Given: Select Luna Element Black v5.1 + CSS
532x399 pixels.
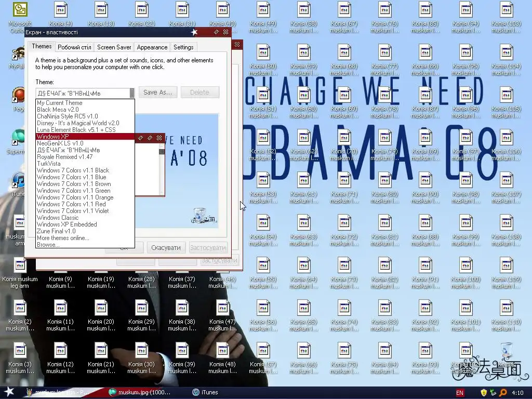Looking at the screenshot, I should pos(85,130).
